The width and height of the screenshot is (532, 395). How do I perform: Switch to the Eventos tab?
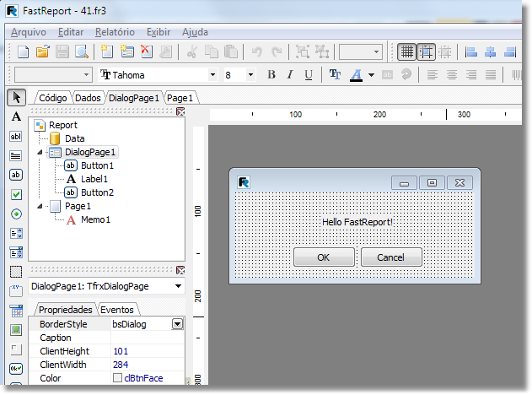(x=117, y=310)
